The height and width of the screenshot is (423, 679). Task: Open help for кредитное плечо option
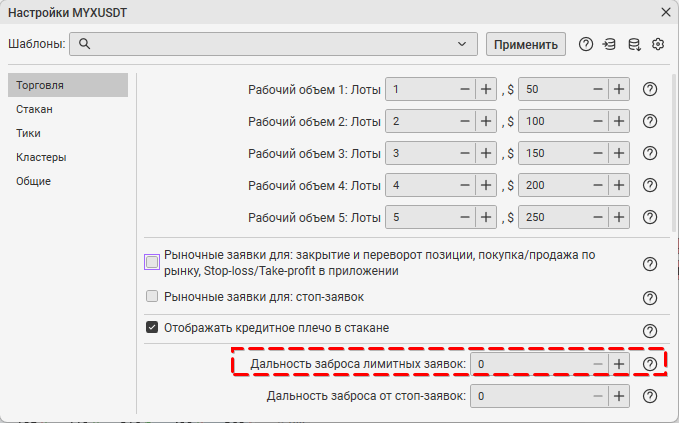point(650,331)
